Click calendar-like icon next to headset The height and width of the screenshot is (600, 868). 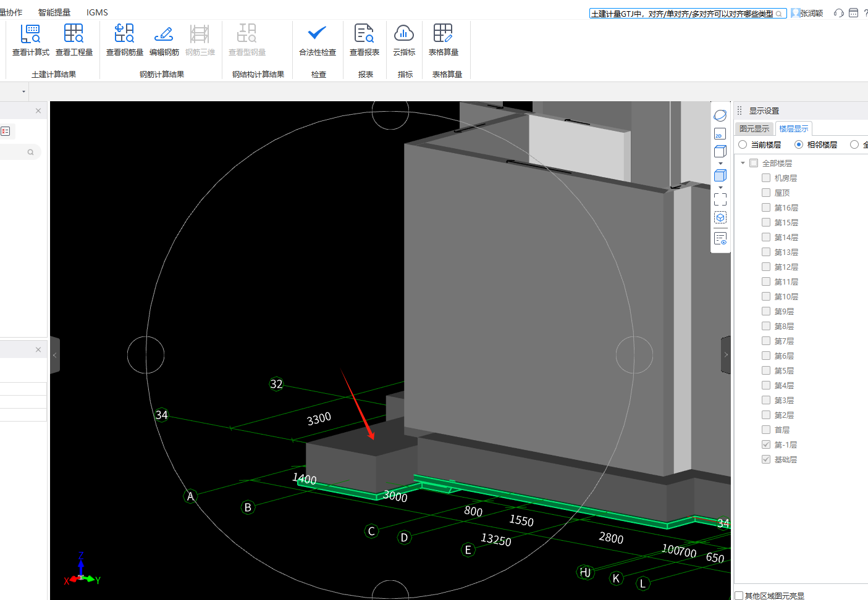[x=853, y=13]
